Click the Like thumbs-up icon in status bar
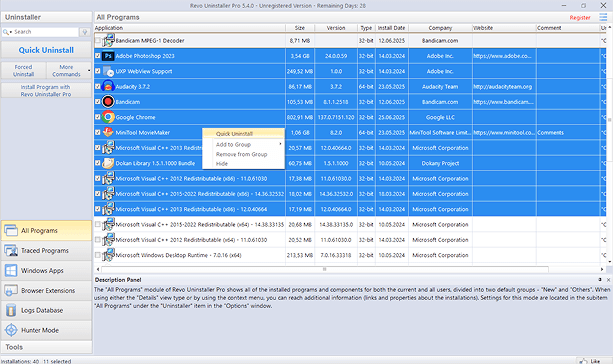Image resolution: width=613 pixels, height=364 pixels. 583,361
